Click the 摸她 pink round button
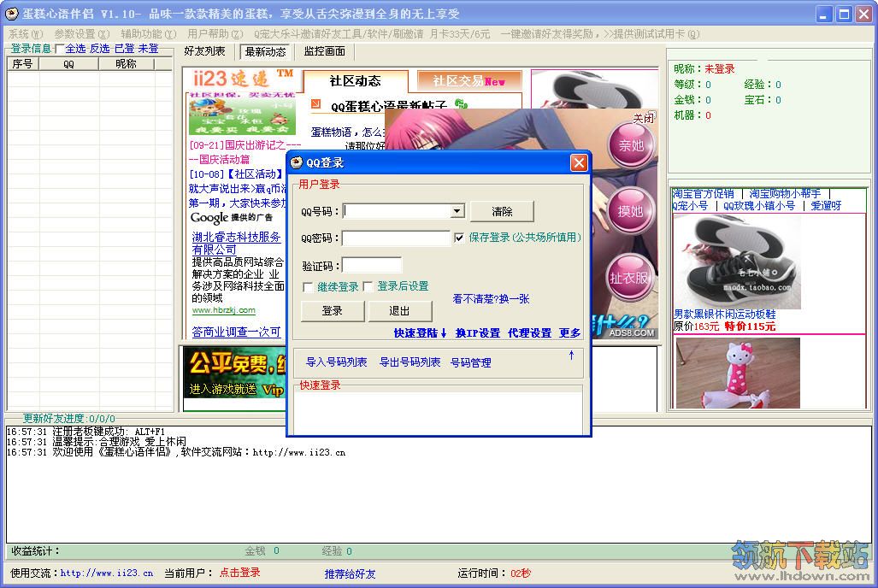878x588 pixels. tap(631, 211)
